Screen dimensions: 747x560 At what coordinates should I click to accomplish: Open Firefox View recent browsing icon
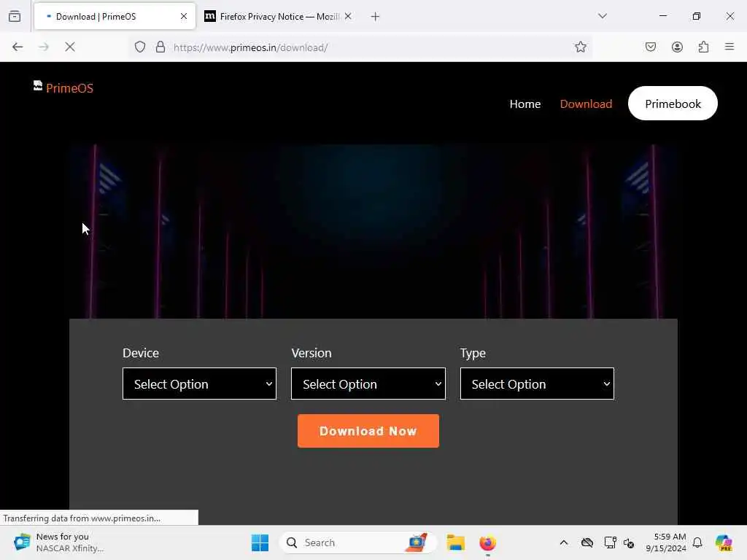pyautogui.click(x=15, y=16)
